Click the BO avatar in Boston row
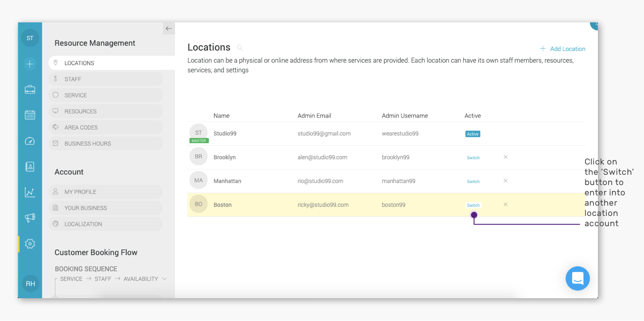The height and width of the screenshot is (321, 644). (x=199, y=204)
